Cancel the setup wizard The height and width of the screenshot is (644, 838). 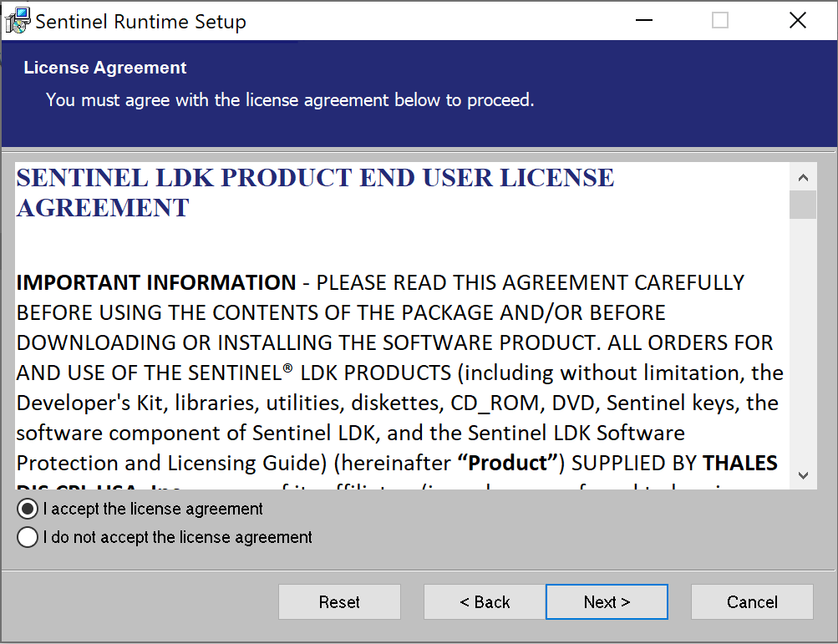(x=752, y=602)
